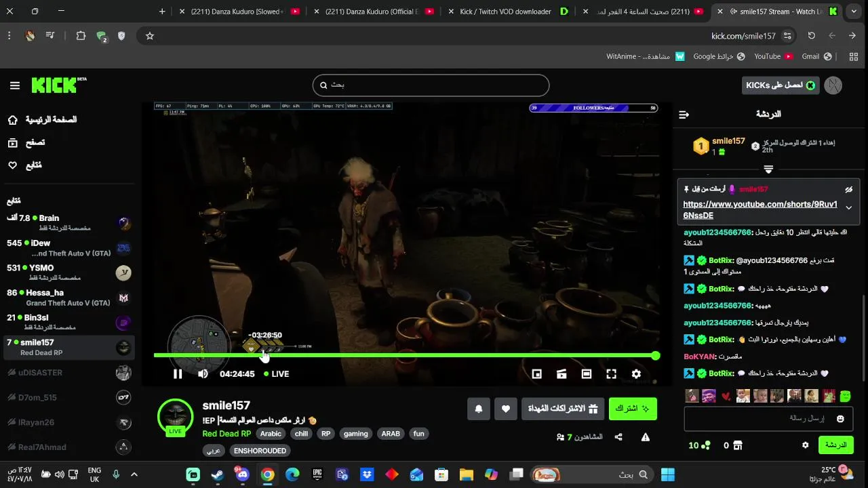
Task: Open D7om_515 offline channel in sidebar
Action: (68, 397)
